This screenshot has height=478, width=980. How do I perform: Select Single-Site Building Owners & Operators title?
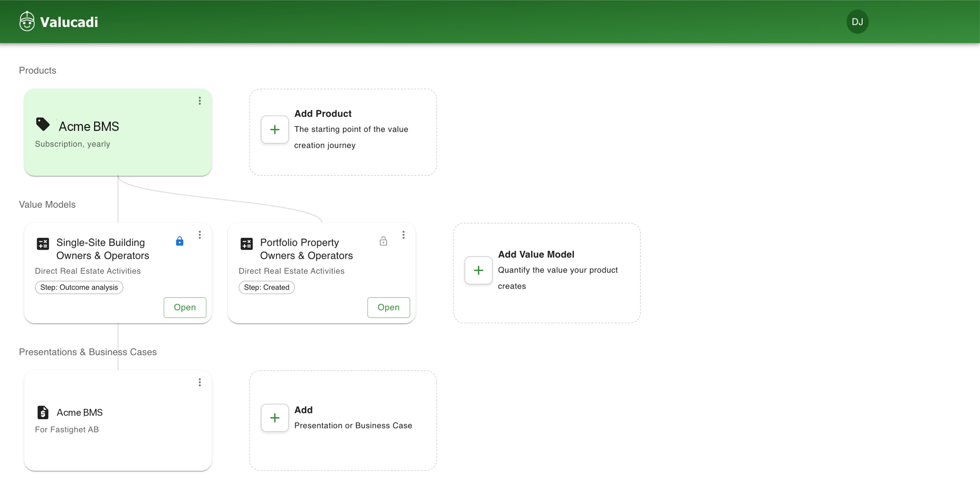(103, 249)
